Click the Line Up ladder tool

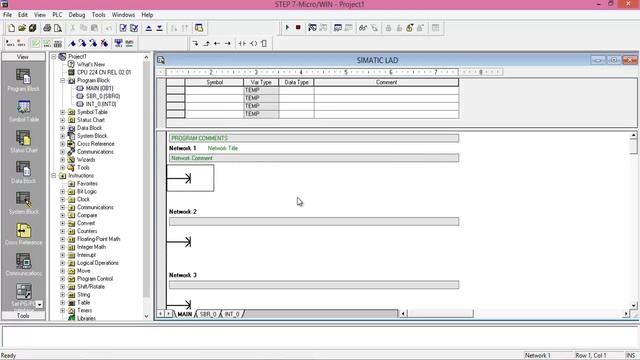coord(206,43)
